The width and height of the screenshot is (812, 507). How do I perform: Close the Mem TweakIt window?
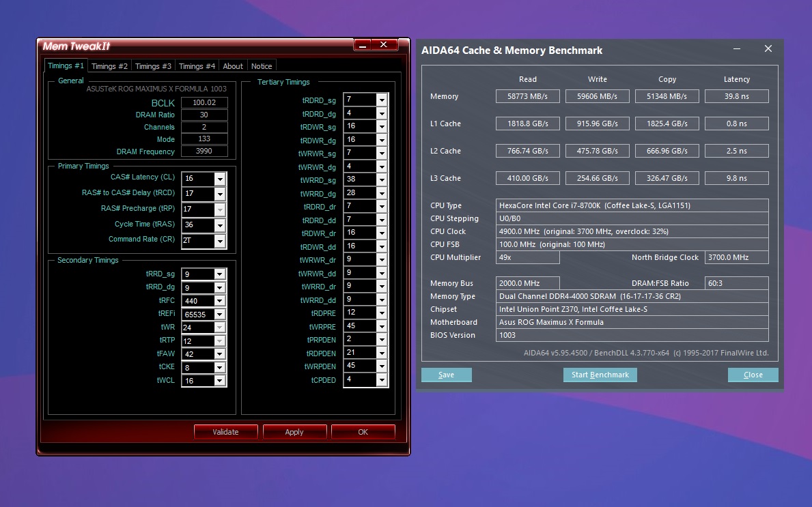click(384, 45)
